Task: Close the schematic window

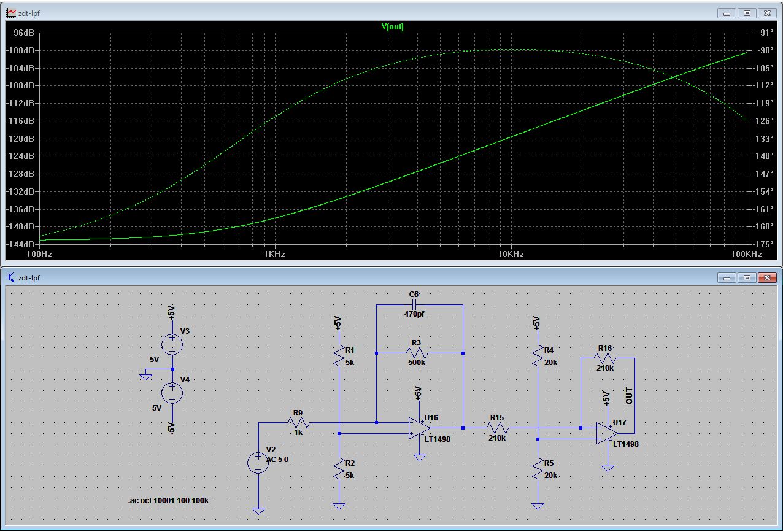Action: point(766,277)
